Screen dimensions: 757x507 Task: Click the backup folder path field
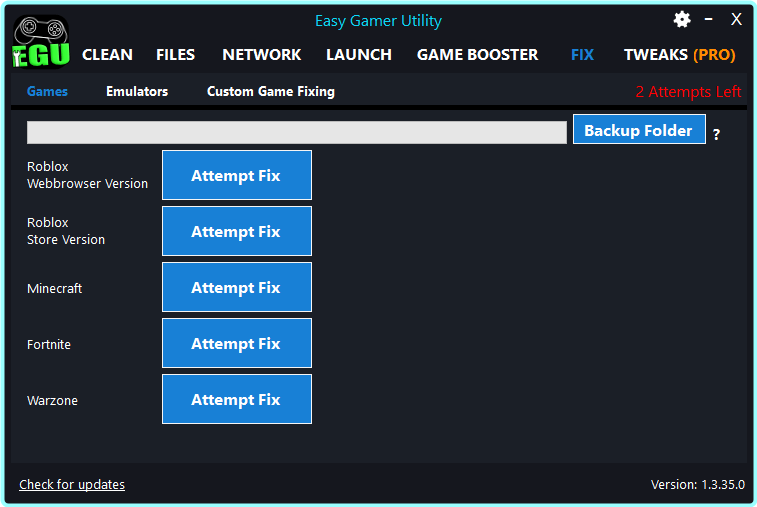pos(296,132)
